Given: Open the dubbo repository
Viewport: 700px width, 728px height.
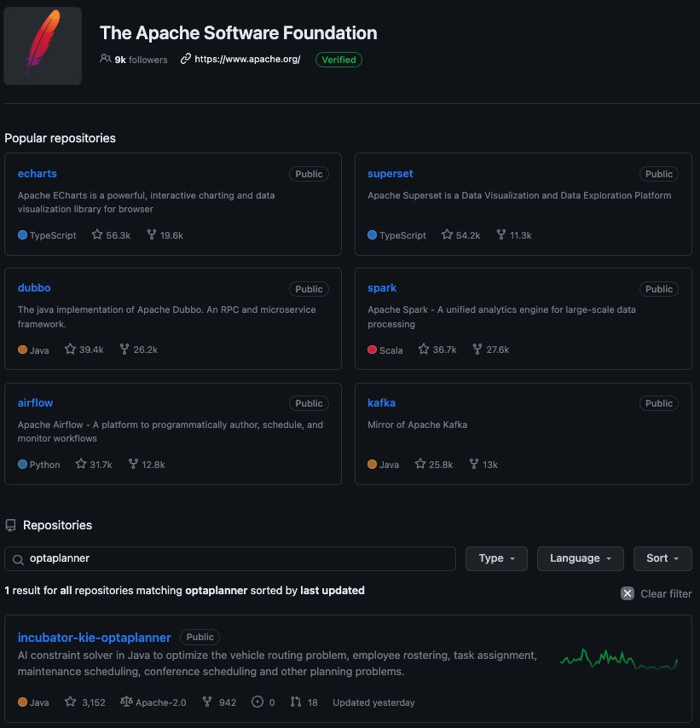Looking at the screenshot, I should 34,288.
